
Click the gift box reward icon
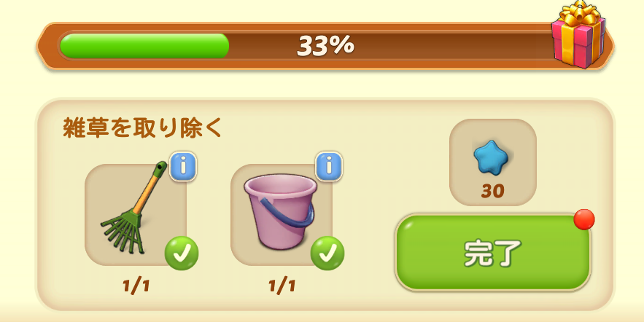coord(578,34)
